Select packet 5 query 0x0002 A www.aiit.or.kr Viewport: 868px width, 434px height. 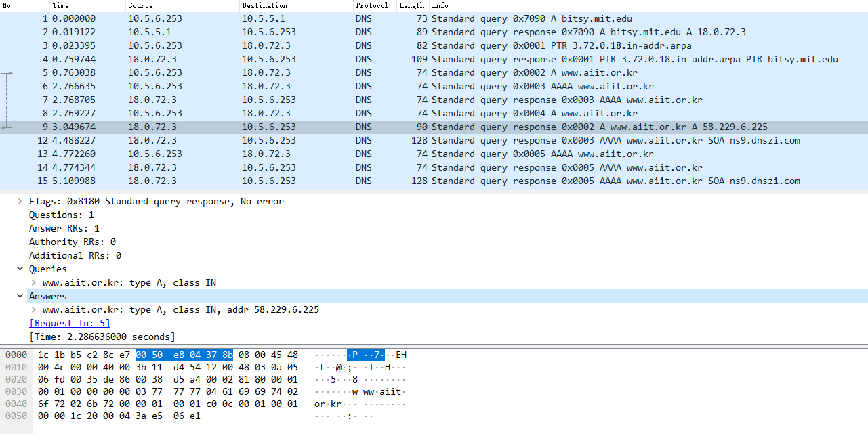pos(434,72)
